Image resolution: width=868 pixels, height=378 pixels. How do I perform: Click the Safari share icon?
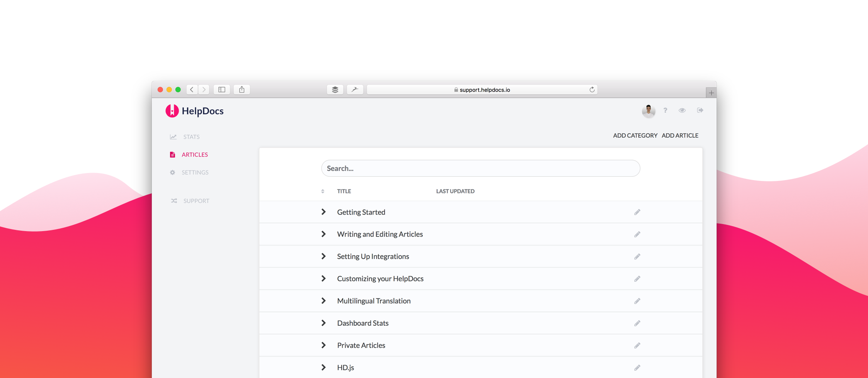(x=242, y=89)
